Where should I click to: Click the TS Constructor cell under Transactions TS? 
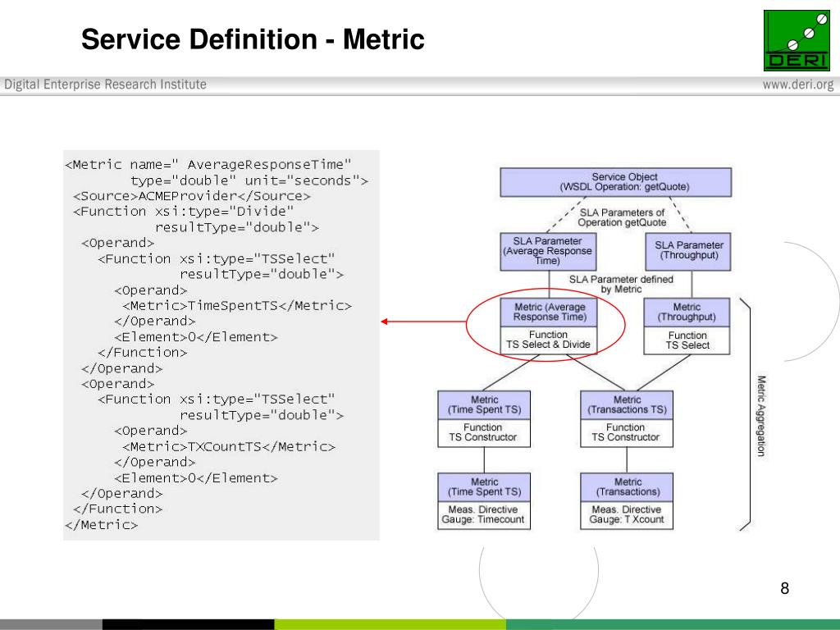point(627,433)
